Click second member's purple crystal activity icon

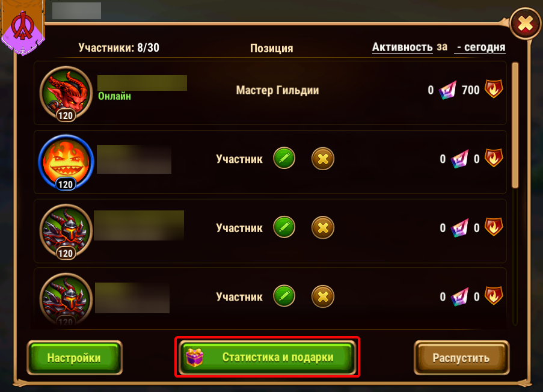tap(459, 159)
